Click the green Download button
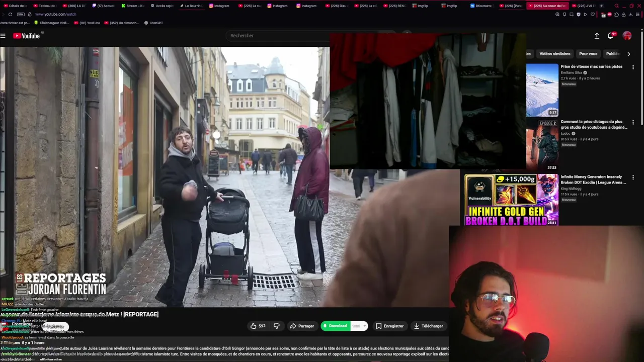644x362 pixels. [x=336, y=326]
